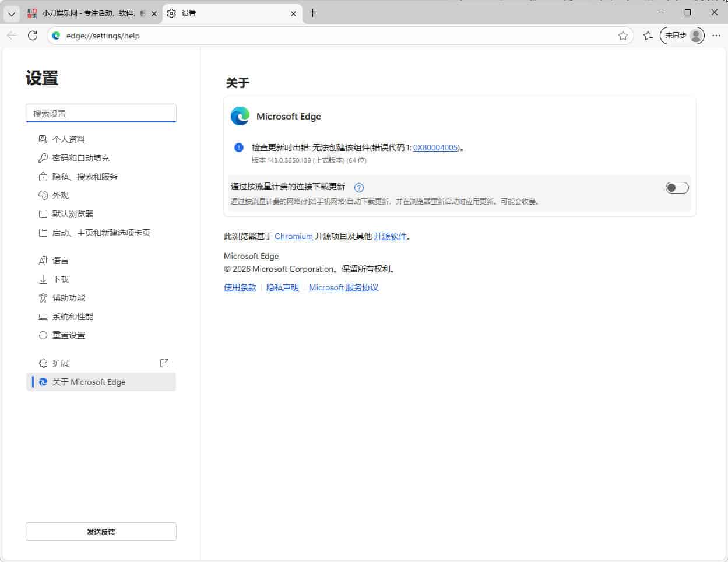Screen dimensions: 728x562
Task: Click the 发送反馈 feedback button
Action: pyautogui.click(x=101, y=531)
